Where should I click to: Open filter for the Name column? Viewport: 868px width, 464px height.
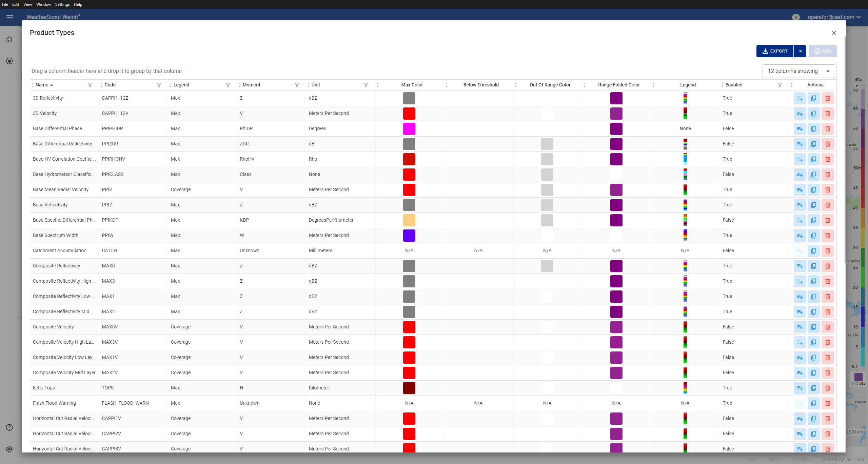pyautogui.click(x=90, y=85)
